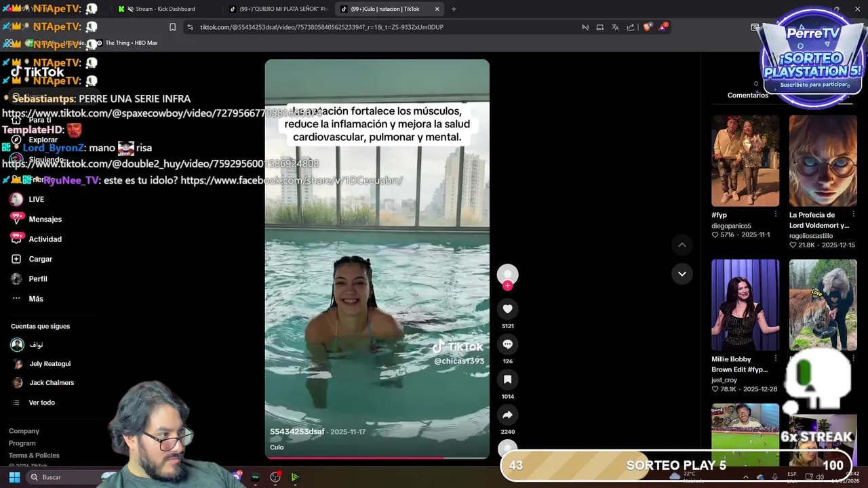Click the author just_croy name
Screen dimensions: 868x488
point(724,380)
